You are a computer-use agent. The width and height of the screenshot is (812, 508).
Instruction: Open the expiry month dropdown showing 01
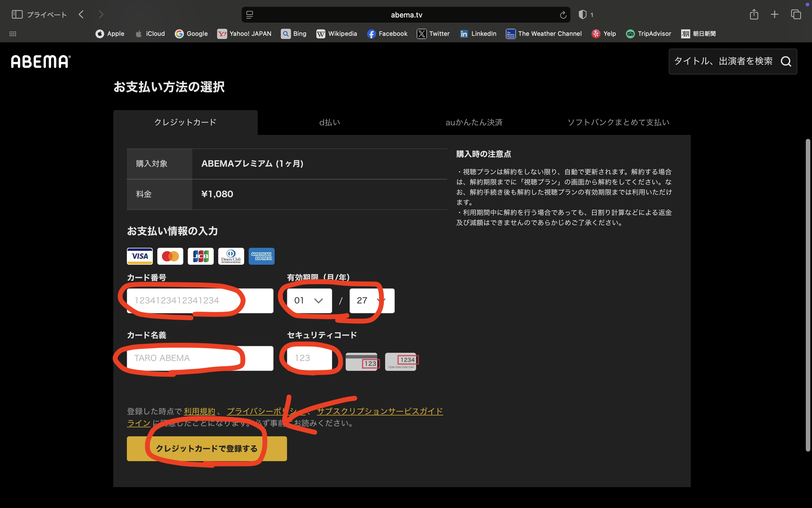coord(309,301)
